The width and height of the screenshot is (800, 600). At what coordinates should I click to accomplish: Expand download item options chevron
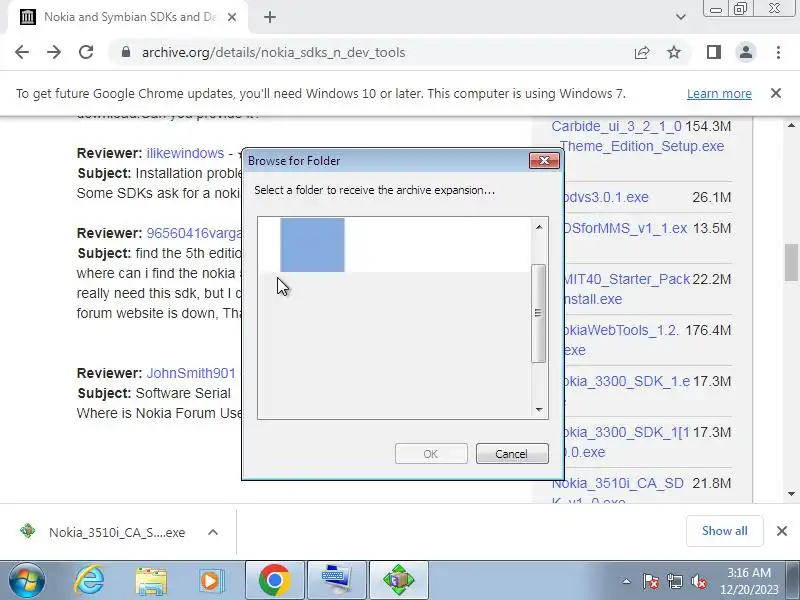213,532
